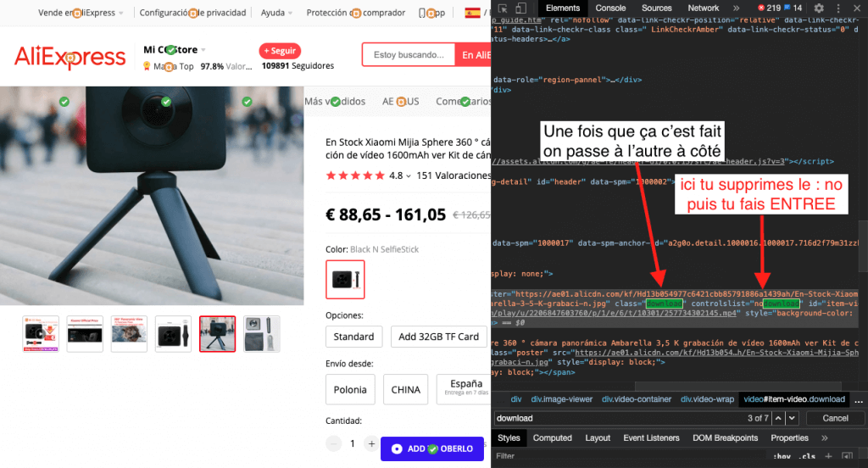The width and height of the screenshot is (868, 468).
Task: Click the Styles Filter field
Action: (x=628, y=456)
